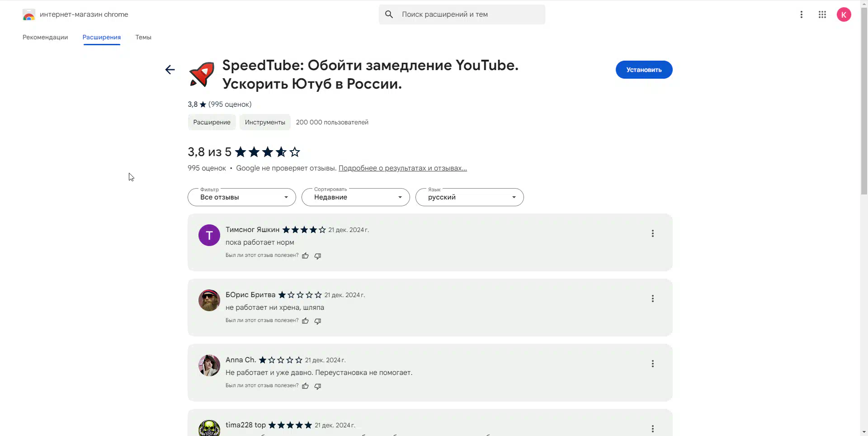Viewport: 868px width, 436px height.
Task: Click БОрис Бритва's one-star rating
Action: click(x=300, y=295)
